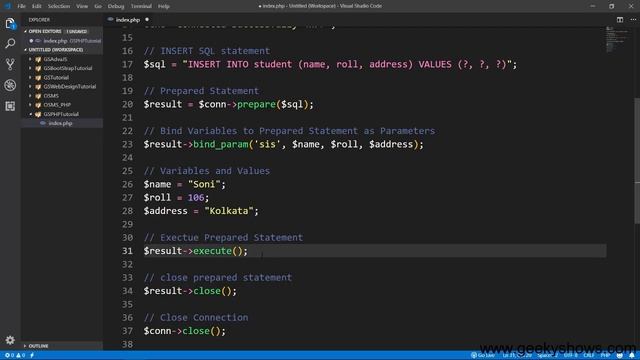This screenshot has width=640, height=360.
Task: Expand the OSMS folder arrow
Action: pyautogui.click(x=30, y=96)
